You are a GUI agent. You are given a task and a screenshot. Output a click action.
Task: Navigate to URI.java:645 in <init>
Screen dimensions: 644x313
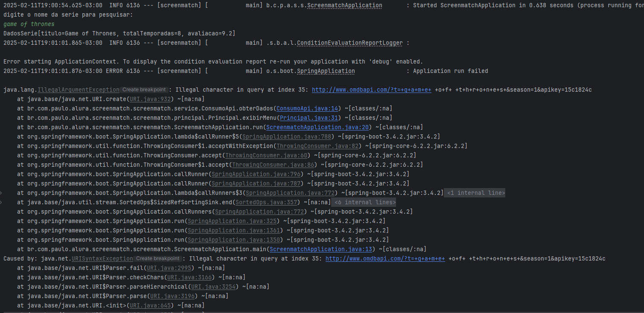150,306
